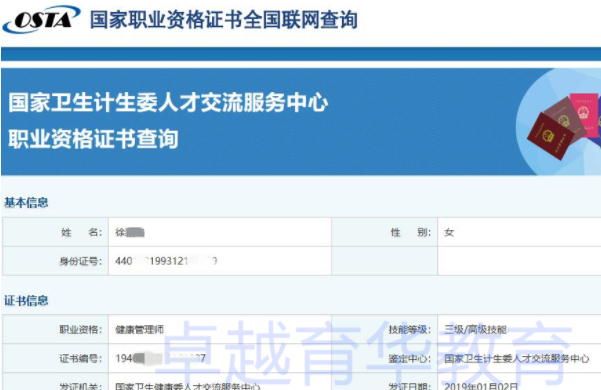
Task: Click the 国家职业资格证书全国联网查询 title
Action: pos(224,20)
